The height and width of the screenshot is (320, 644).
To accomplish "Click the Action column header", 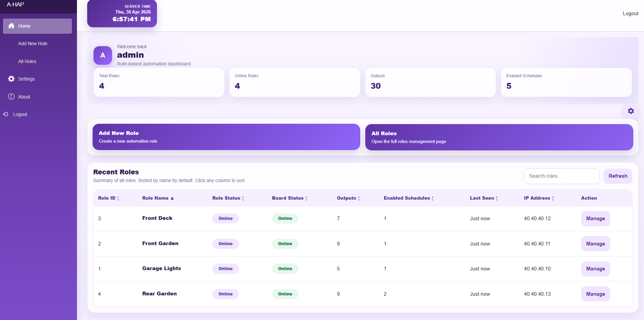I will click(x=589, y=198).
